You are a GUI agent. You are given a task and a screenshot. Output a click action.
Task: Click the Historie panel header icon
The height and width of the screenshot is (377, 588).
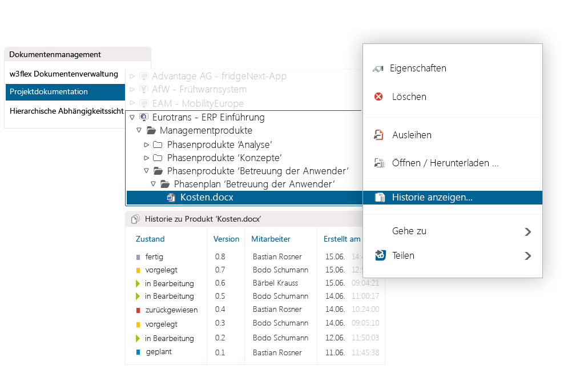click(135, 219)
